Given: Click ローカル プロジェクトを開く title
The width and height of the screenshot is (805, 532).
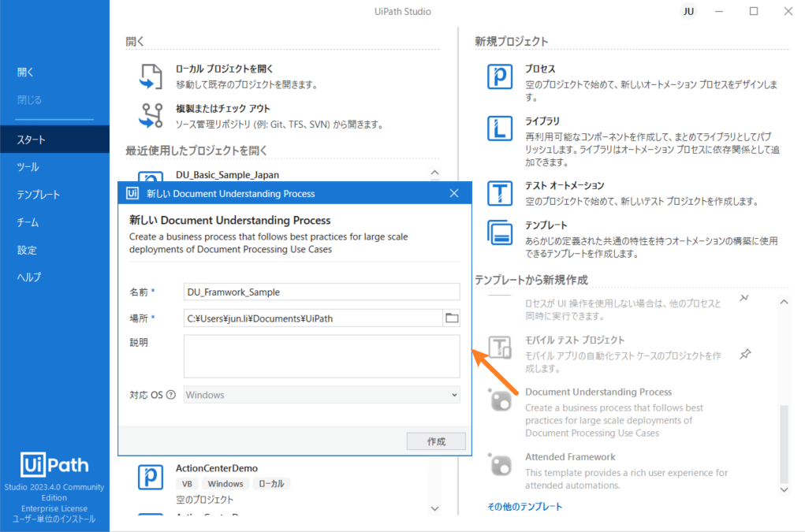Looking at the screenshot, I should tap(225, 69).
